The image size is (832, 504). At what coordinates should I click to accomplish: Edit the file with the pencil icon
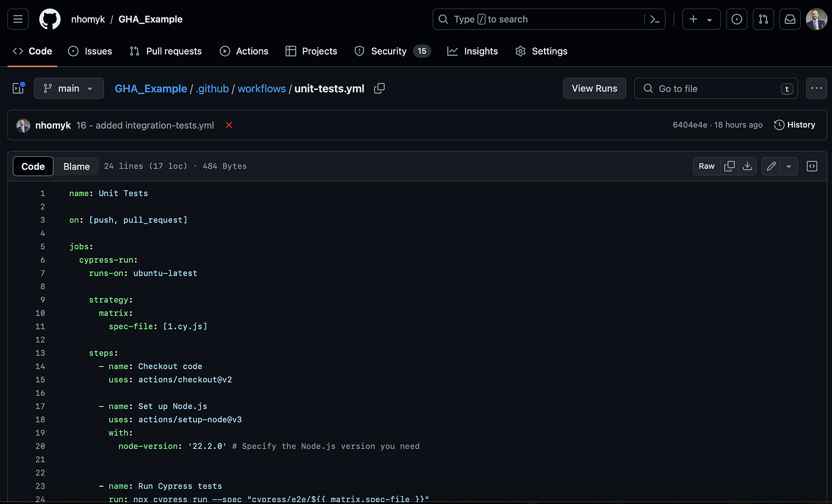pyautogui.click(x=771, y=166)
